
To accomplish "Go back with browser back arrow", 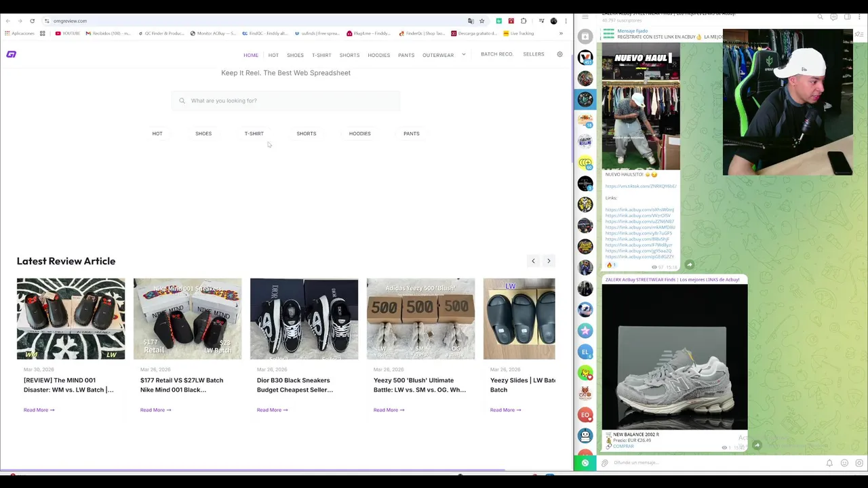I will point(7,21).
